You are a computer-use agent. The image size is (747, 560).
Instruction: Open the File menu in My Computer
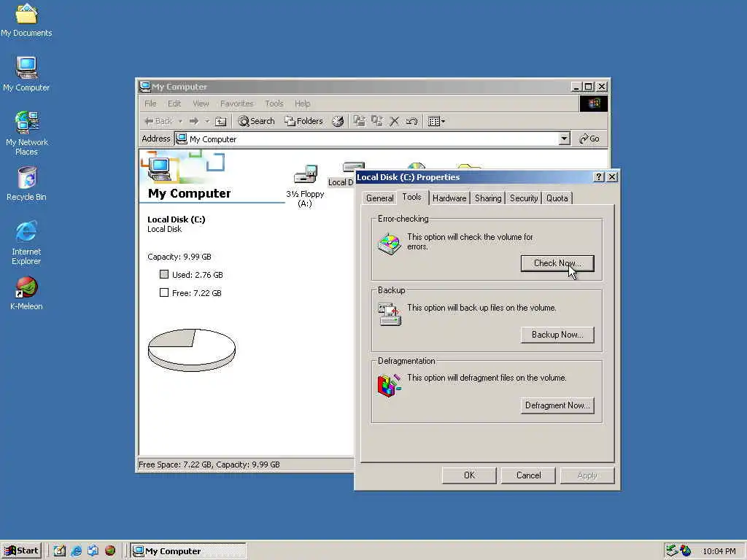150,104
